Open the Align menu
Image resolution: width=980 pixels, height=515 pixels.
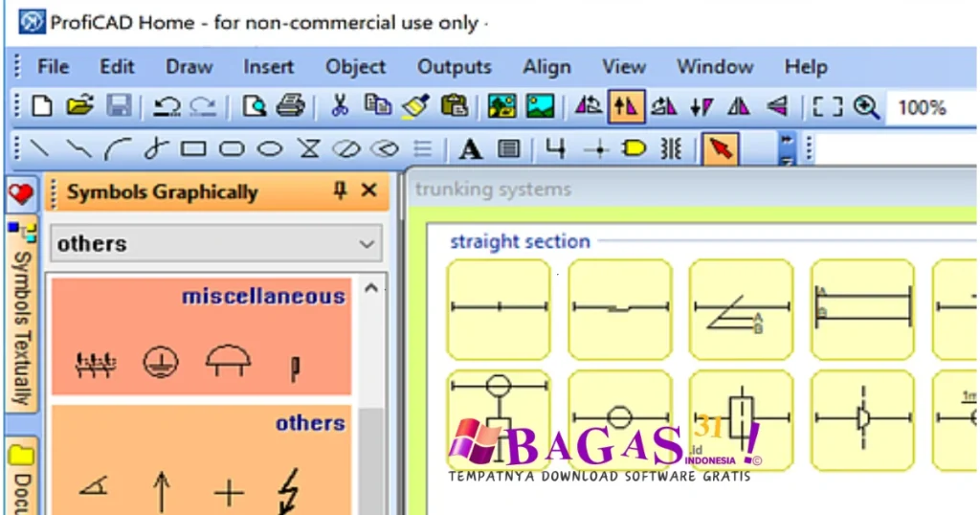pos(546,67)
